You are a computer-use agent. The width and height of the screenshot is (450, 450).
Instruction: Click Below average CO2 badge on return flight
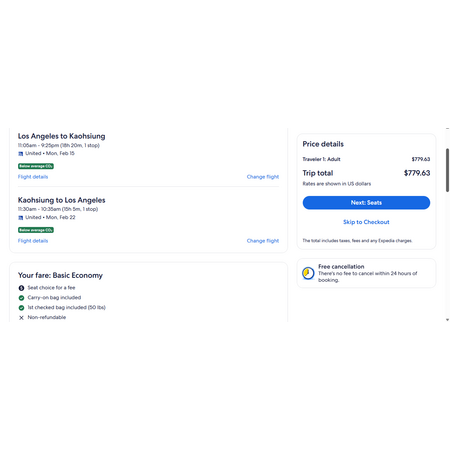[x=36, y=230]
